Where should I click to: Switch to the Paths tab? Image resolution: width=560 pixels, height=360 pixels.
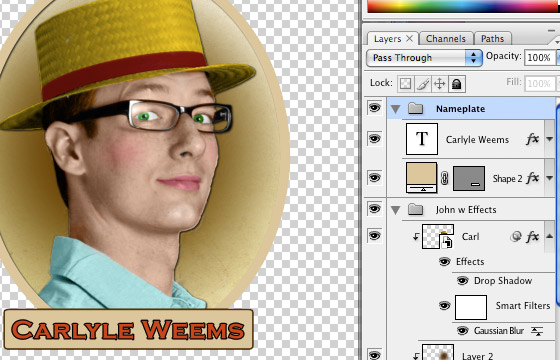(492, 39)
